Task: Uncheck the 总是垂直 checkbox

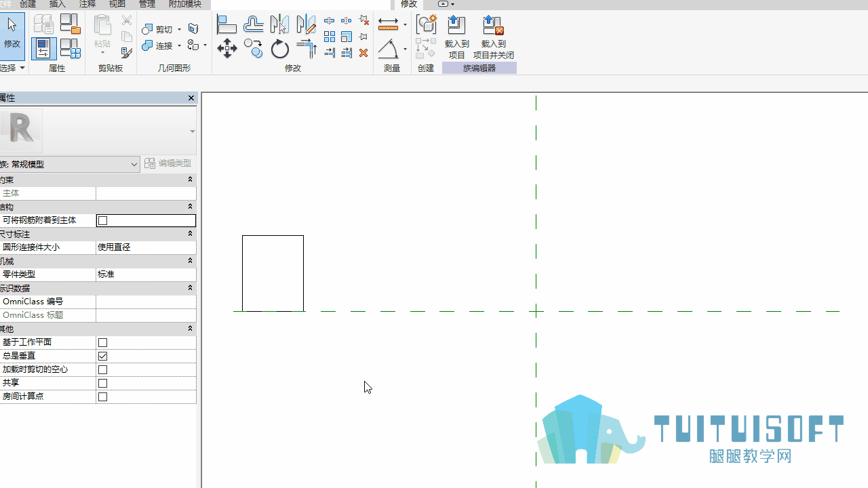Action: pyautogui.click(x=102, y=356)
